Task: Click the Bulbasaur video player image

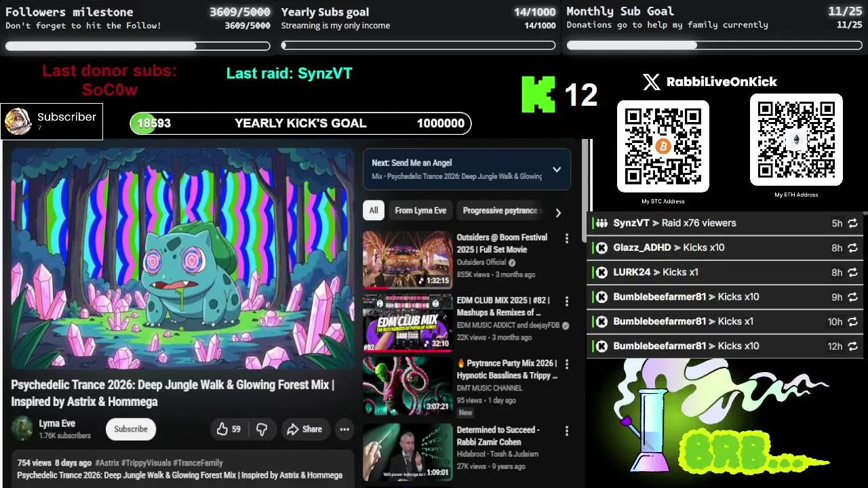Action: pyautogui.click(x=183, y=259)
